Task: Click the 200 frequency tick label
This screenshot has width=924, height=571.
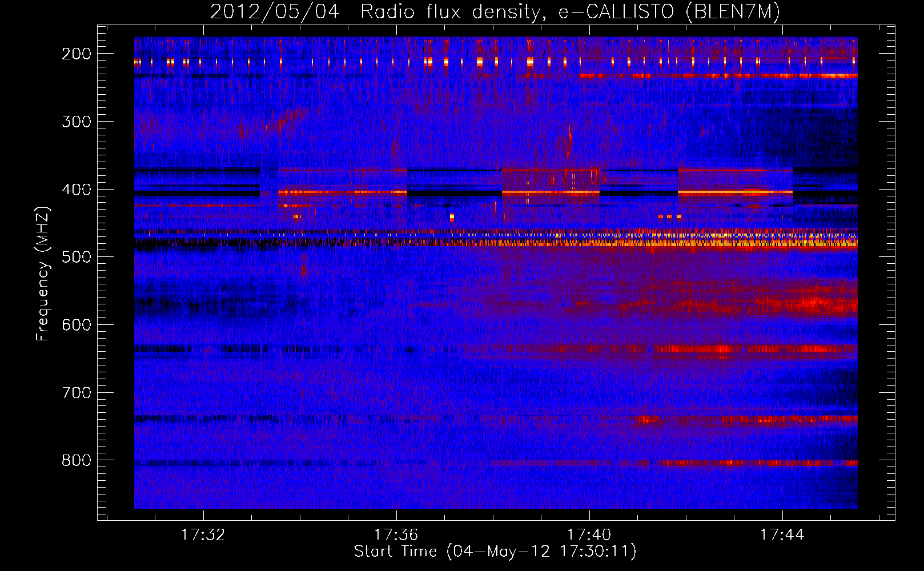Action: tap(77, 54)
